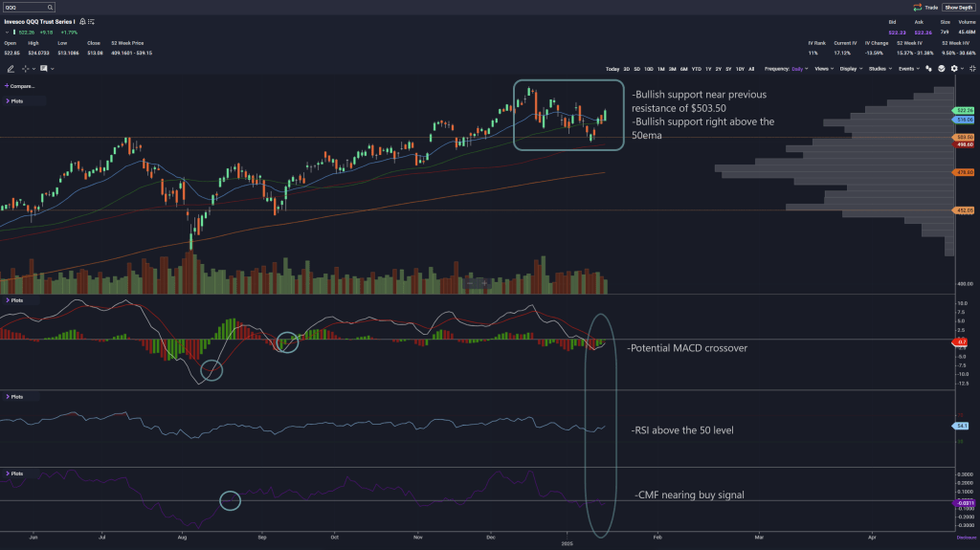Select the 1Y time range
The height and width of the screenshot is (550, 980).
pos(708,69)
